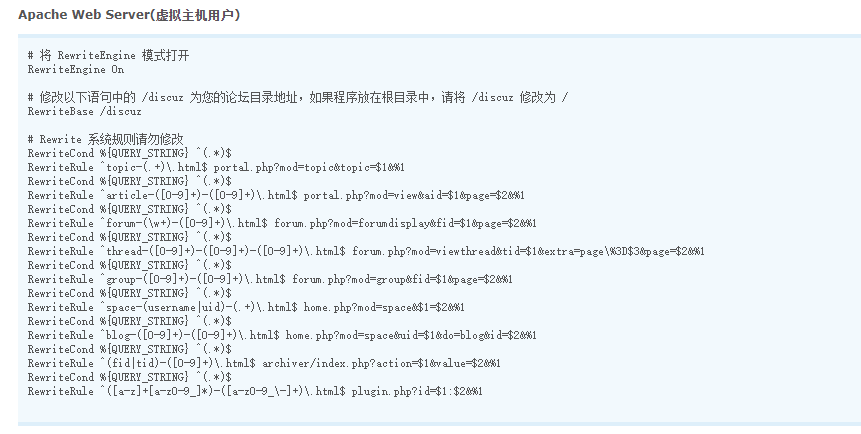Viewport: 861px width, 434px height.
Task: Click the group rewrite rule line
Action: 270,280
